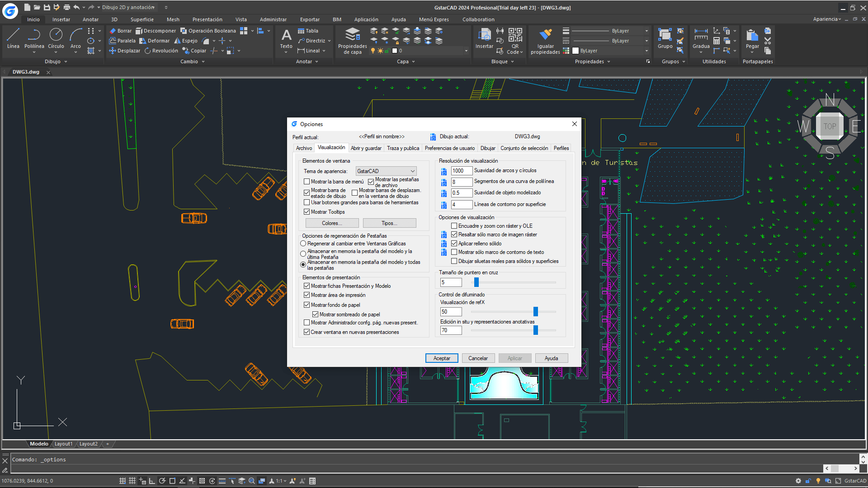The image size is (868, 488).
Task: Open Tema de apariencia dropdown
Action: (386, 171)
